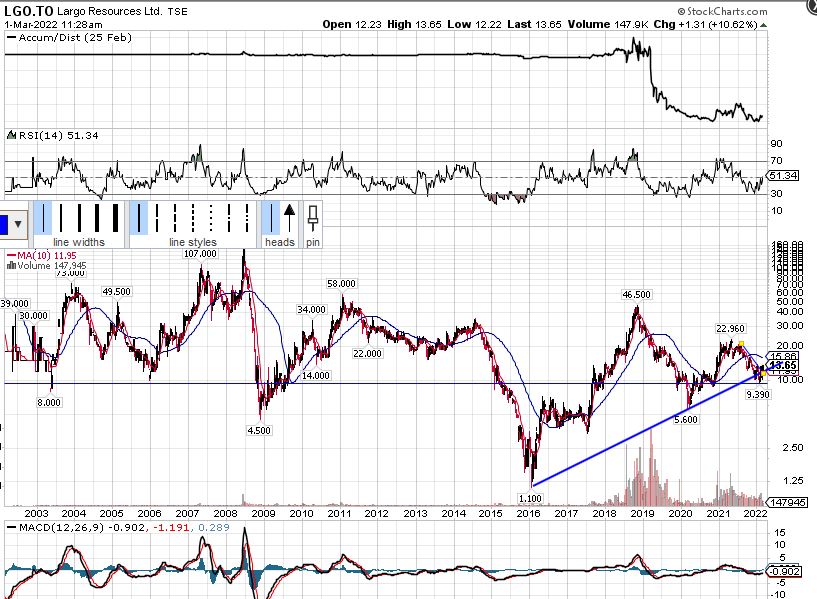Click the 1-Mar-2022 11:28am timestamp
Image resolution: width=817 pixels, height=599 pixels.
[x=53, y=24]
